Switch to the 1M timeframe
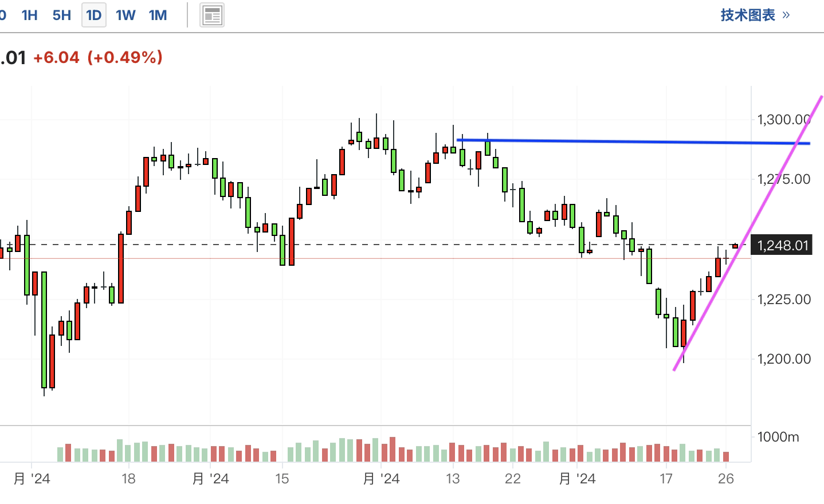 158,15
